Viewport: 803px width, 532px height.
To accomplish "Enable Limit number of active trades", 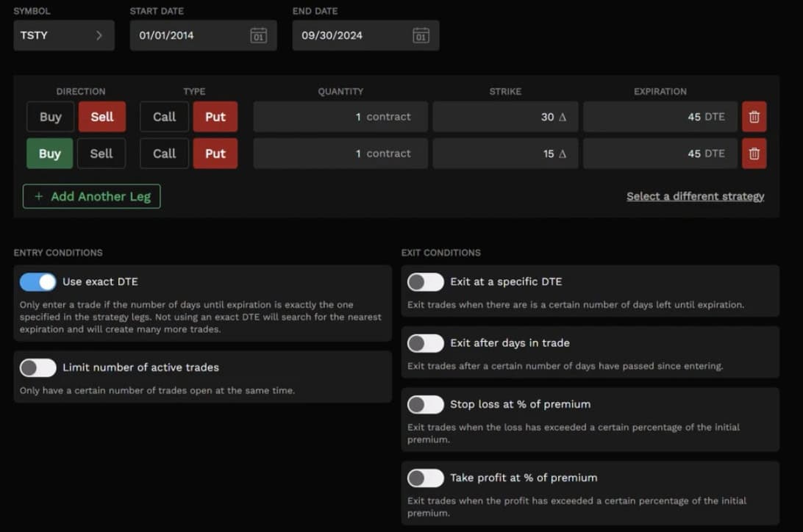I will click(x=38, y=367).
